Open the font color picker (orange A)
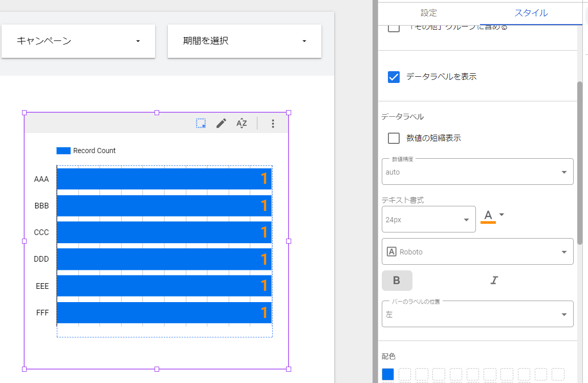The width and height of the screenshot is (588, 383). click(488, 217)
